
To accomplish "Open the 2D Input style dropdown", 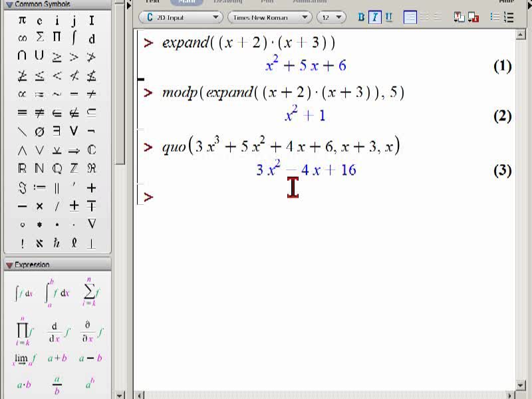I will coord(181,17).
